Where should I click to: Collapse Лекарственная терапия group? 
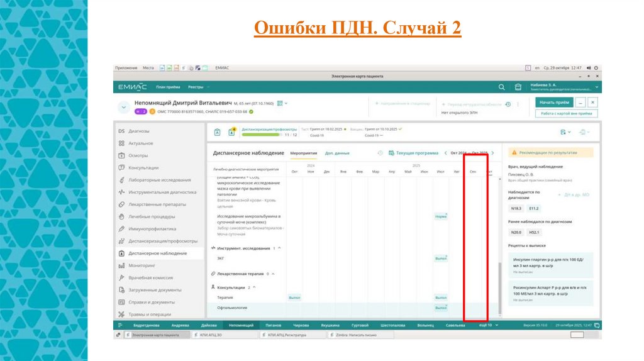click(x=273, y=274)
